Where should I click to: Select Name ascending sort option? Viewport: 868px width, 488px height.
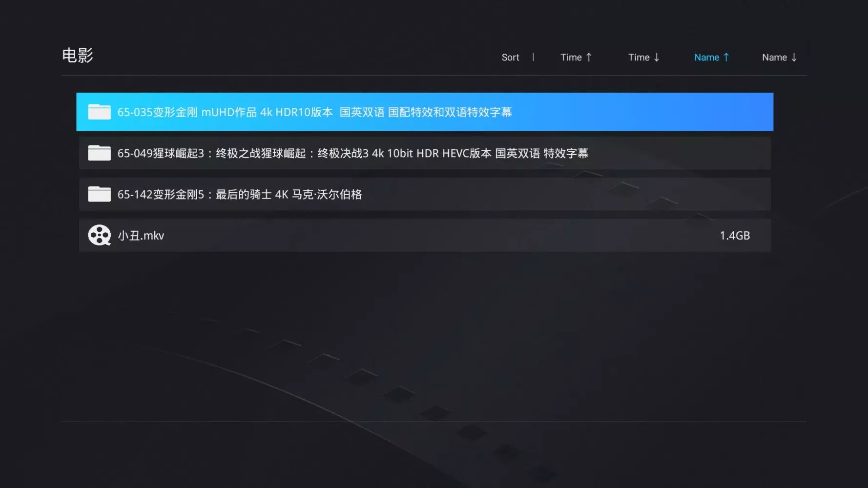tap(712, 57)
